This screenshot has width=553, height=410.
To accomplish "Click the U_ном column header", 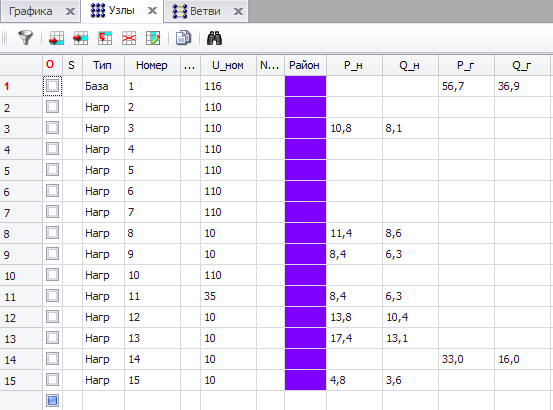I will (x=228, y=65).
